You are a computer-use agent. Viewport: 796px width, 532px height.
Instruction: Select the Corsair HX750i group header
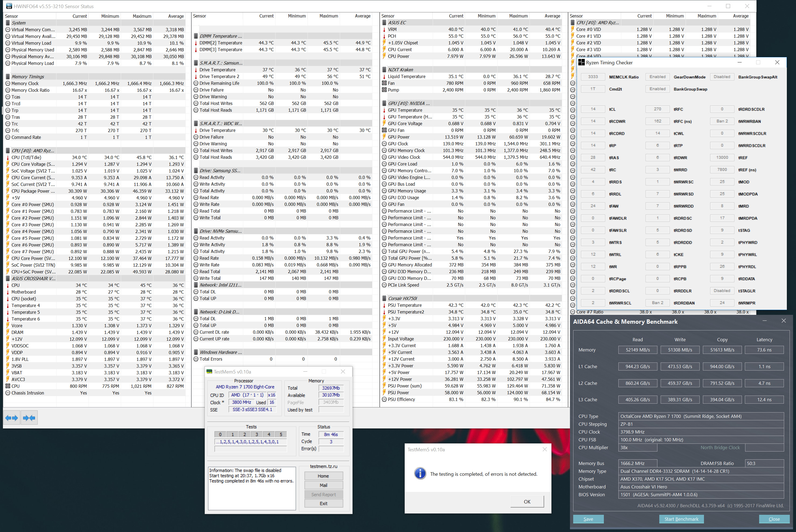click(402, 299)
